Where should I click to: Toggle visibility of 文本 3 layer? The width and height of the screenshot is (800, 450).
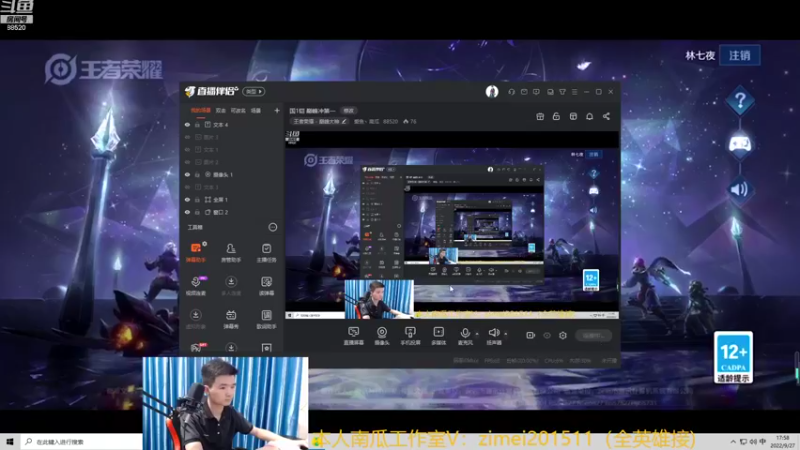coord(187,187)
